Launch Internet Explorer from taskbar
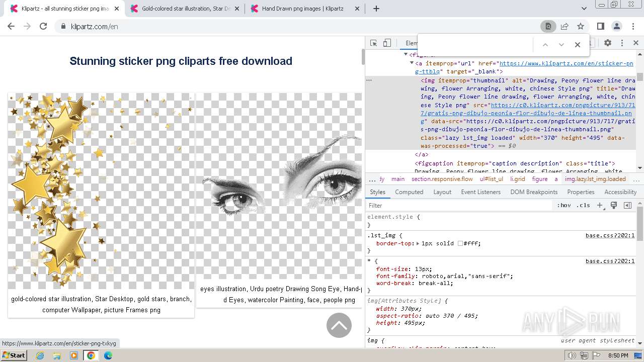 [x=40, y=355]
